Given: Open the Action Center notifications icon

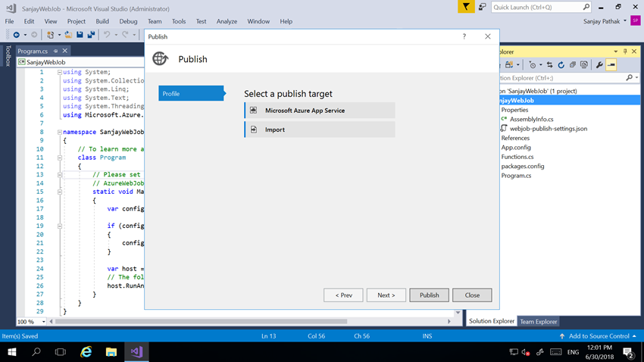Looking at the screenshot, I should pos(628,352).
